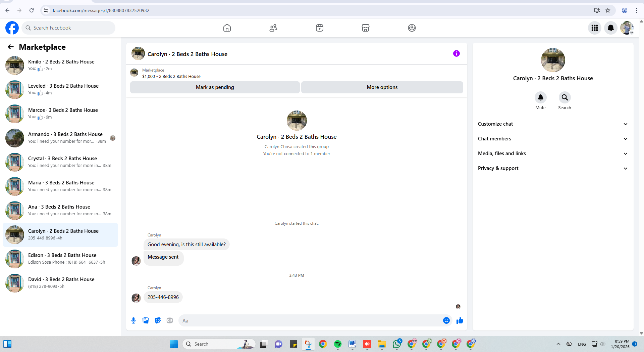
Task: Open WhatsApp from the taskbar
Action: (x=397, y=344)
